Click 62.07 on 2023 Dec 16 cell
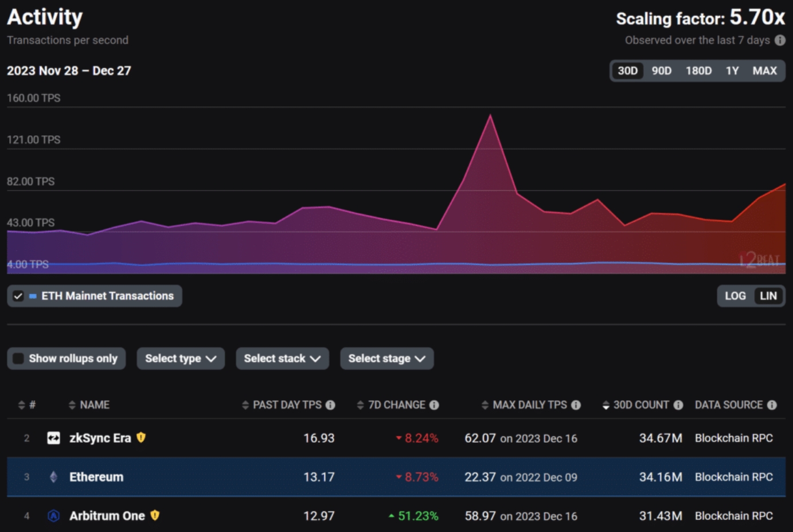 [x=521, y=438]
